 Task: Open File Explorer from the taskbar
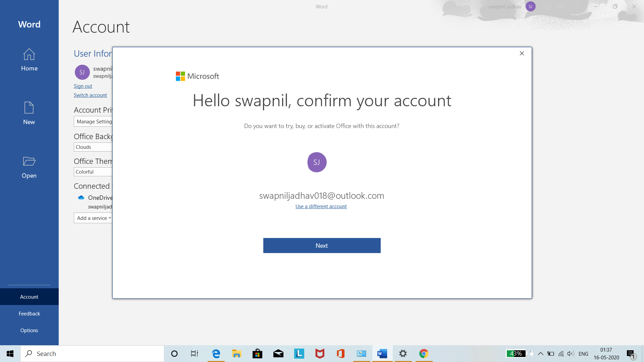[236, 354]
